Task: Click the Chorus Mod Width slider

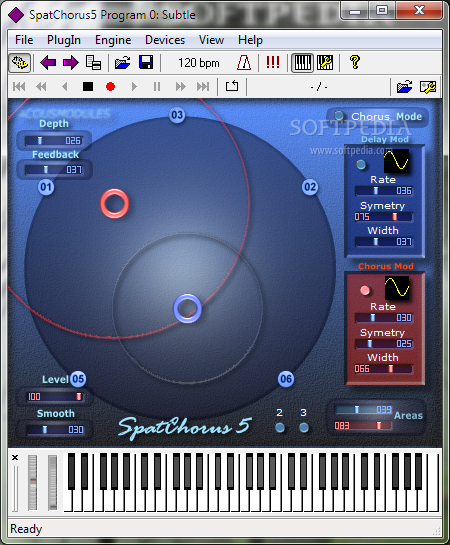Action: pos(384,369)
